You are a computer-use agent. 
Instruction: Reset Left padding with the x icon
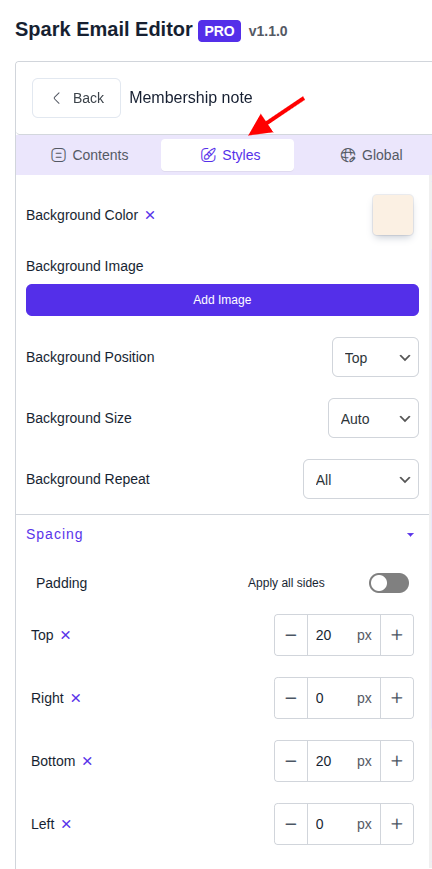tap(66, 825)
